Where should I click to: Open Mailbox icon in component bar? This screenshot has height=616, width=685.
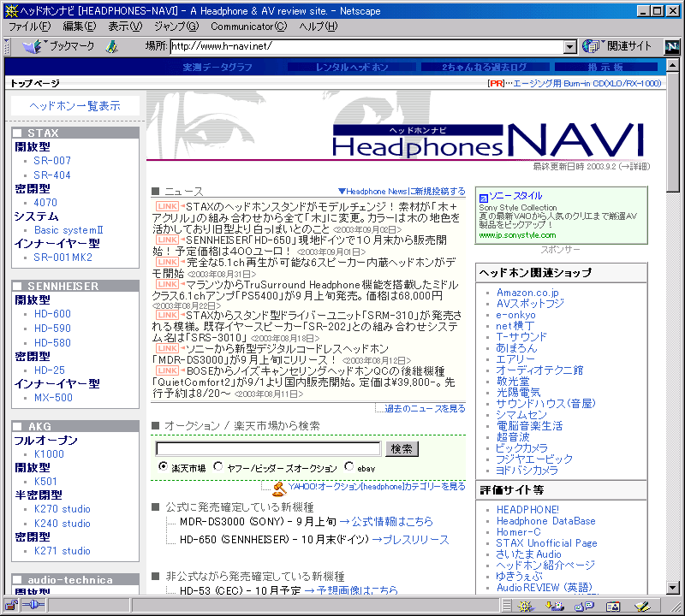[555, 606]
